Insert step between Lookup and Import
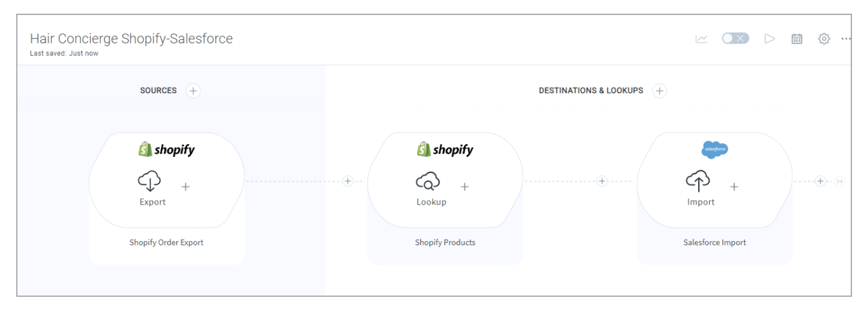 [x=602, y=181]
